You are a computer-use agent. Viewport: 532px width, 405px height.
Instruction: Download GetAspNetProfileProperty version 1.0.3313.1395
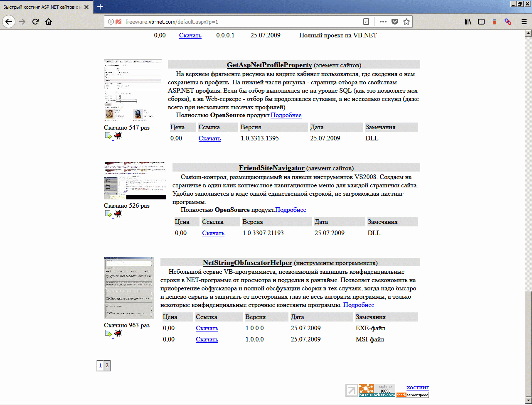tap(210, 138)
